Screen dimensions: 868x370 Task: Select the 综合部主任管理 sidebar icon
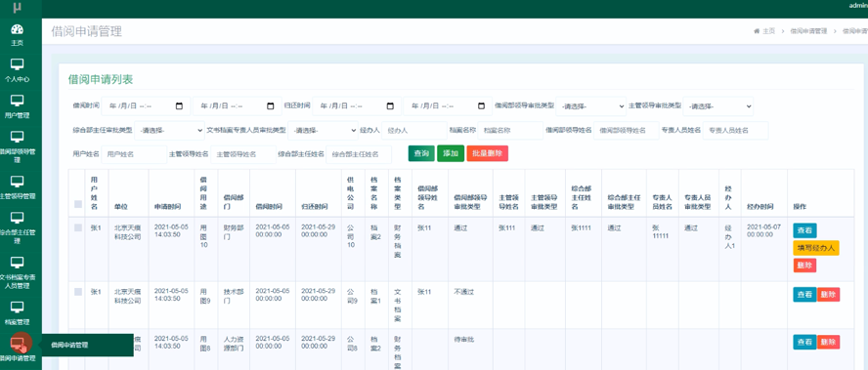point(18,218)
